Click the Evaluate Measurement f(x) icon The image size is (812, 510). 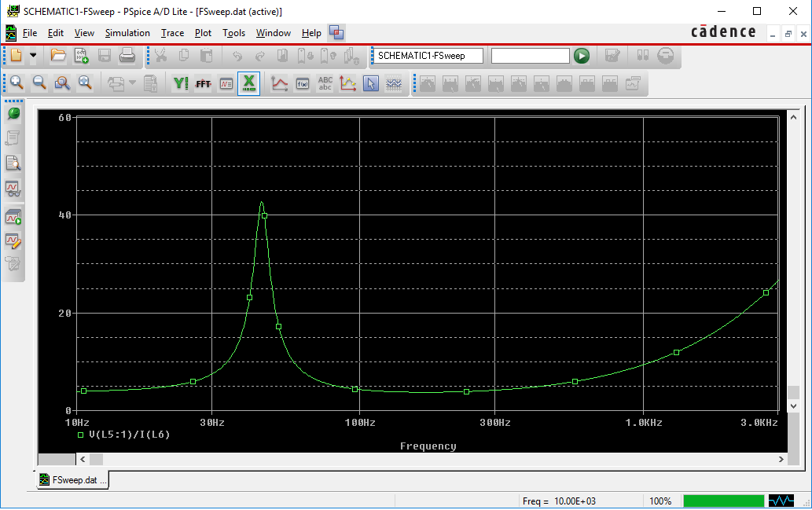(x=303, y=83)
